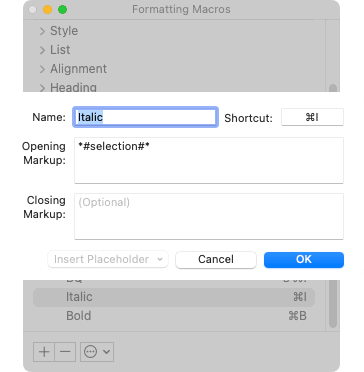The image size is (364, 372).
Task: Expand the Alignment group chevron
Action: (42, 69)
